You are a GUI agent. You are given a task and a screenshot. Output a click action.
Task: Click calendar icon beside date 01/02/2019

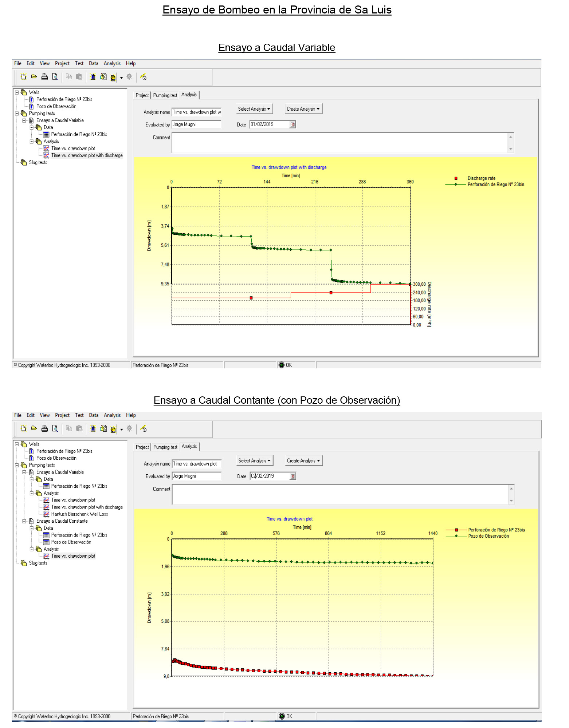tap(293, 124)
